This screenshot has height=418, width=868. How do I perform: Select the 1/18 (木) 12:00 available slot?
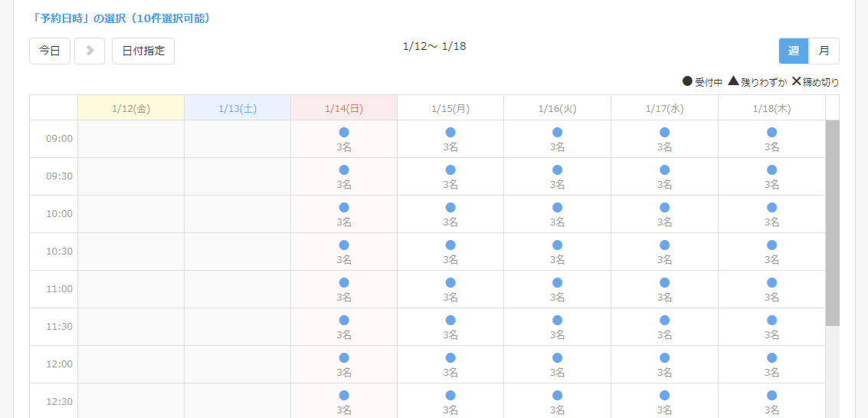tap(771, 364)
